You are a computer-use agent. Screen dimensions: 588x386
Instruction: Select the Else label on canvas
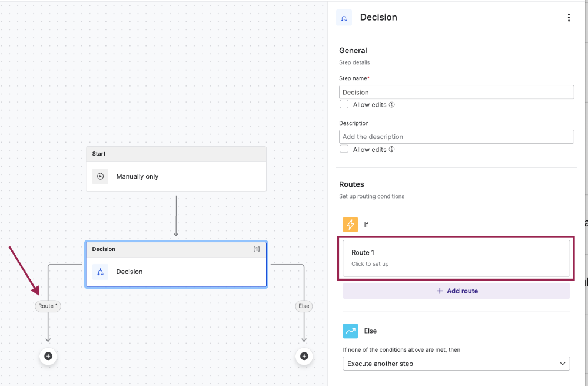[x=304, y=306]
